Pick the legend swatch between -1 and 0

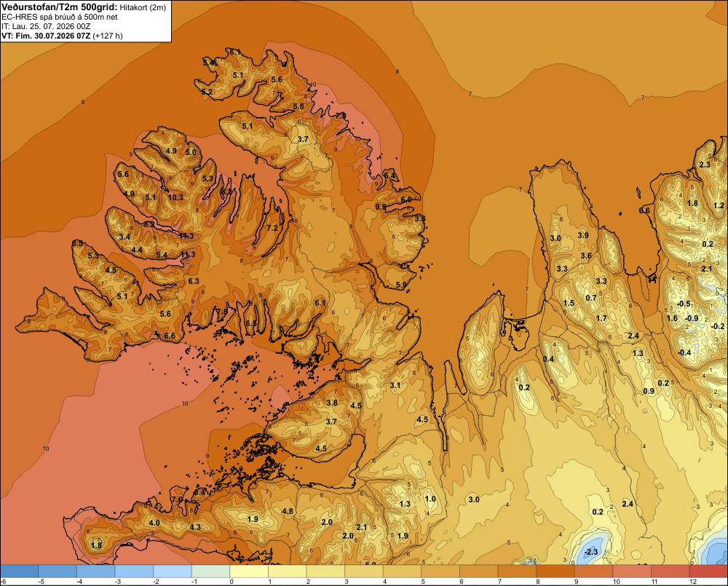coord(211,571)
